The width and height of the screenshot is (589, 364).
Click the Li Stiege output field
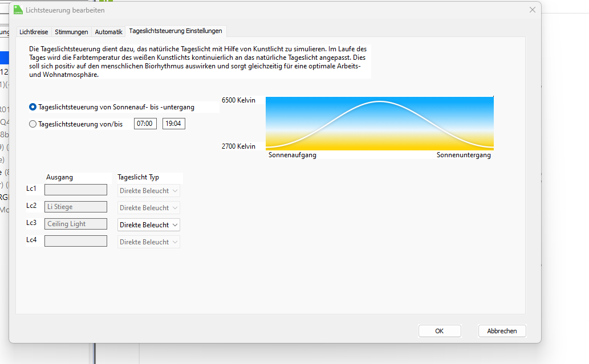tap(76, 207)
